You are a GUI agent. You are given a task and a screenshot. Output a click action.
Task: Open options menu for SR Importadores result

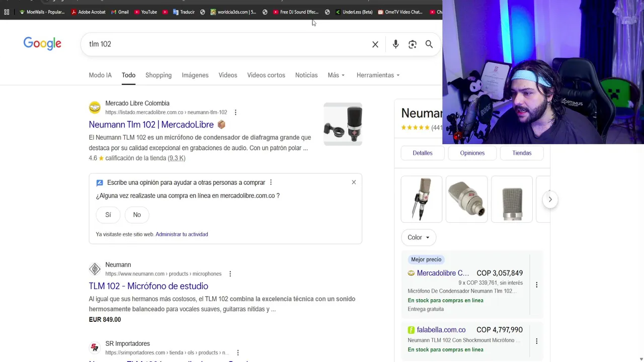pos(237,353)
